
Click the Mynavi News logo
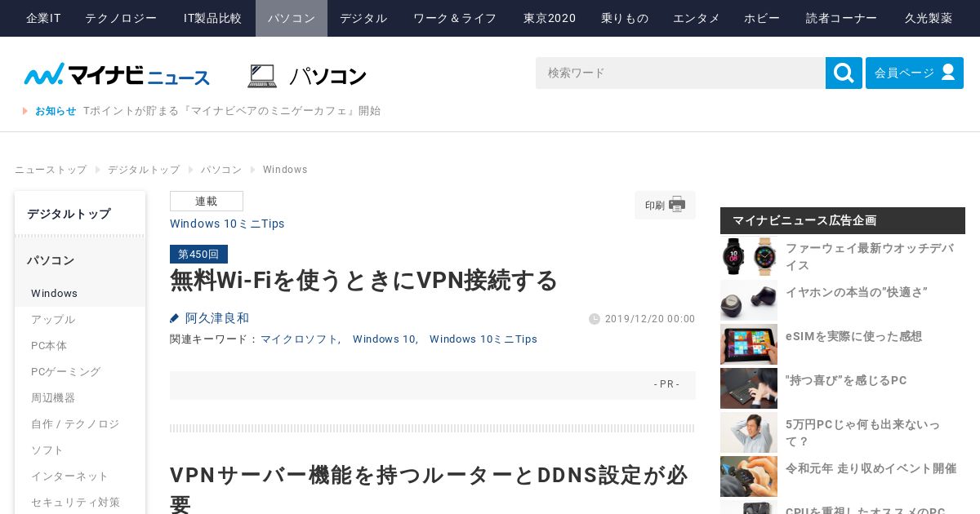[117, 74]
